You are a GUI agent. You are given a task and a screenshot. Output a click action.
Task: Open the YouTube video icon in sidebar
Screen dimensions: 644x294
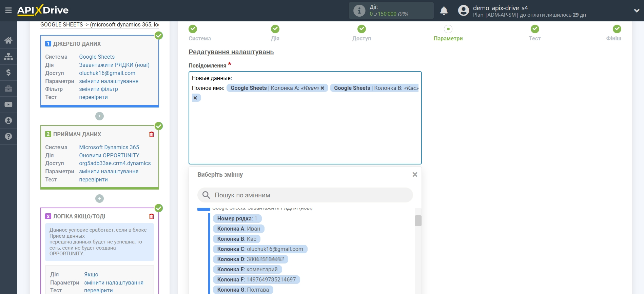pyautogui.click(x=8, y=104)
